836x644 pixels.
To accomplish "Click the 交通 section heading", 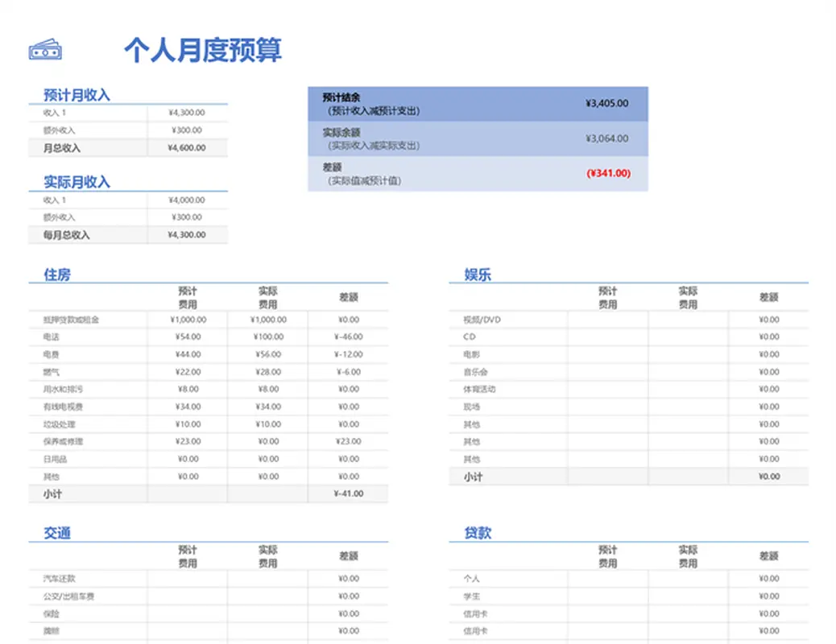I will coord(59,533).
